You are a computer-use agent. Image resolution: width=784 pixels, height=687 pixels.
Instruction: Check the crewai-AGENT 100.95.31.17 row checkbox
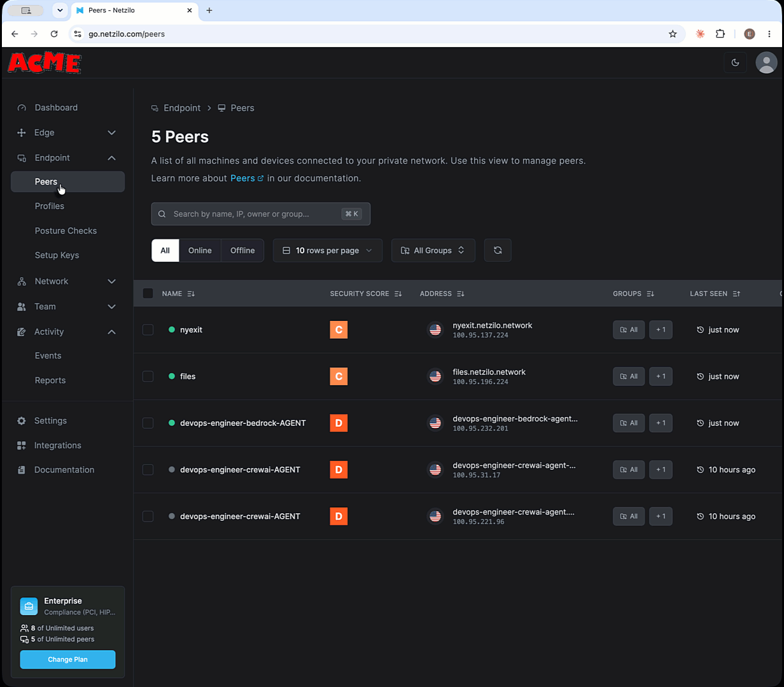pyautogui.click(x=148, y=469)
